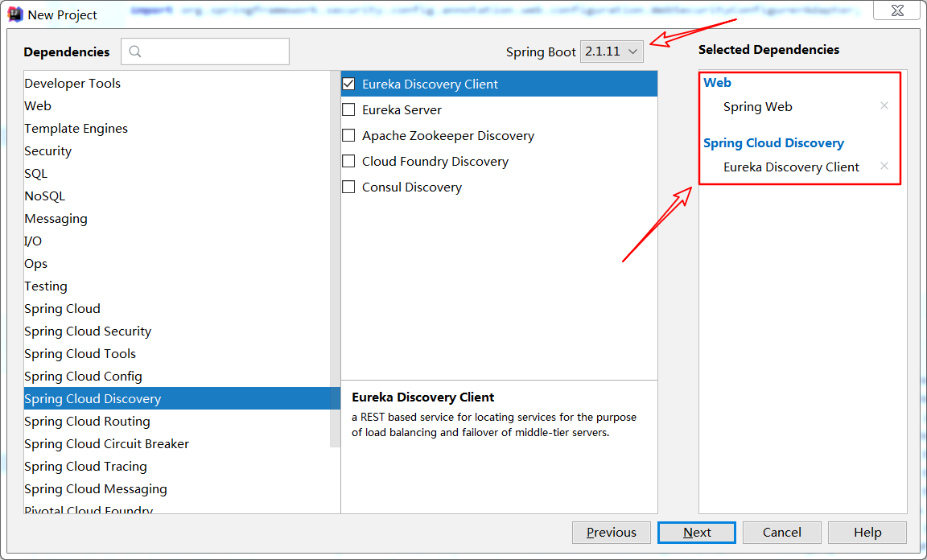The width and height of the screenshot is (927, 560).
Task: Select the Web category
Action: pyautogui.click(x=177, y=106)
